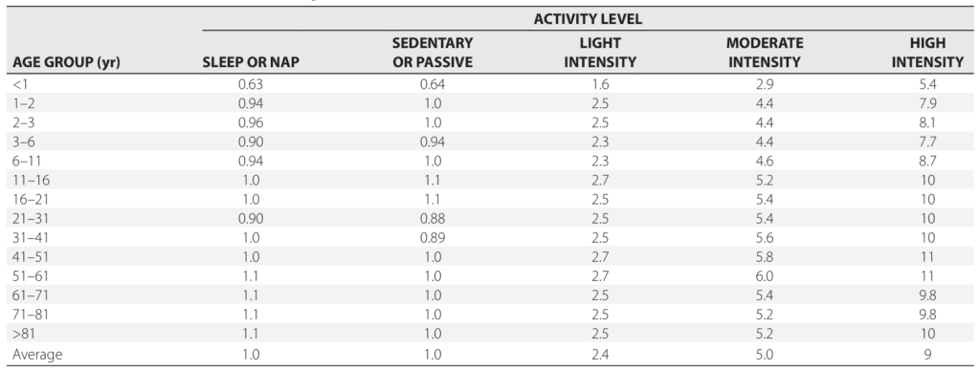
Task: Click the HIGH INTENSITY column header
Action: [927, 53]
